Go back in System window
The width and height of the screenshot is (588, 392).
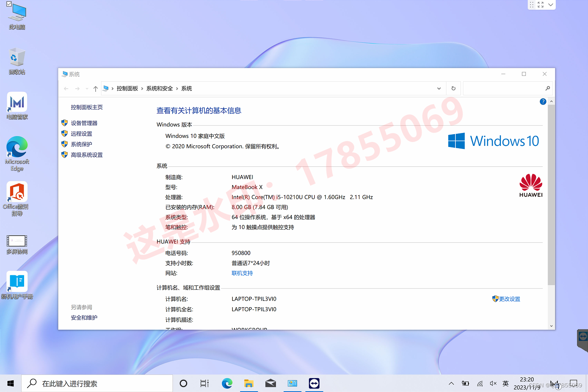pyautogui.click(x=66, y=89)
